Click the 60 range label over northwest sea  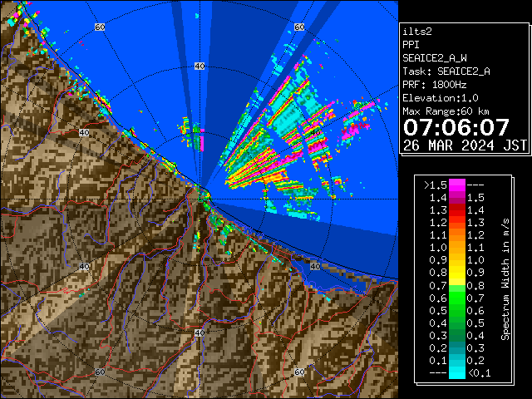[x=100, y=27]
